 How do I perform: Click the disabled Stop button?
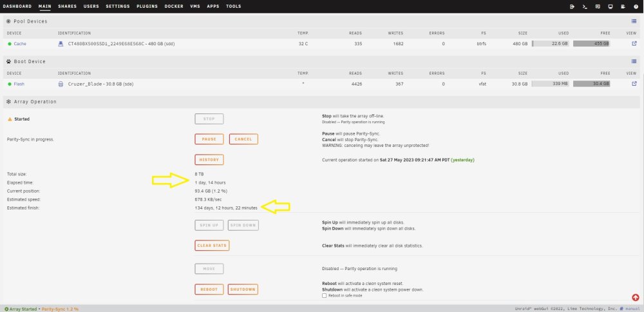click(x=209, y=119)
